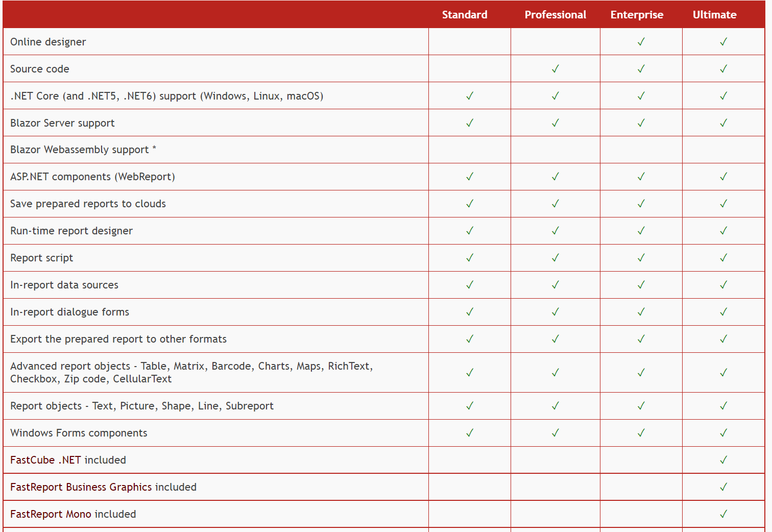Viewport: 772px width, 532px height.
Task: Click the Professional checkmark for Run-time report designer
Action: [x=555, y=231]
